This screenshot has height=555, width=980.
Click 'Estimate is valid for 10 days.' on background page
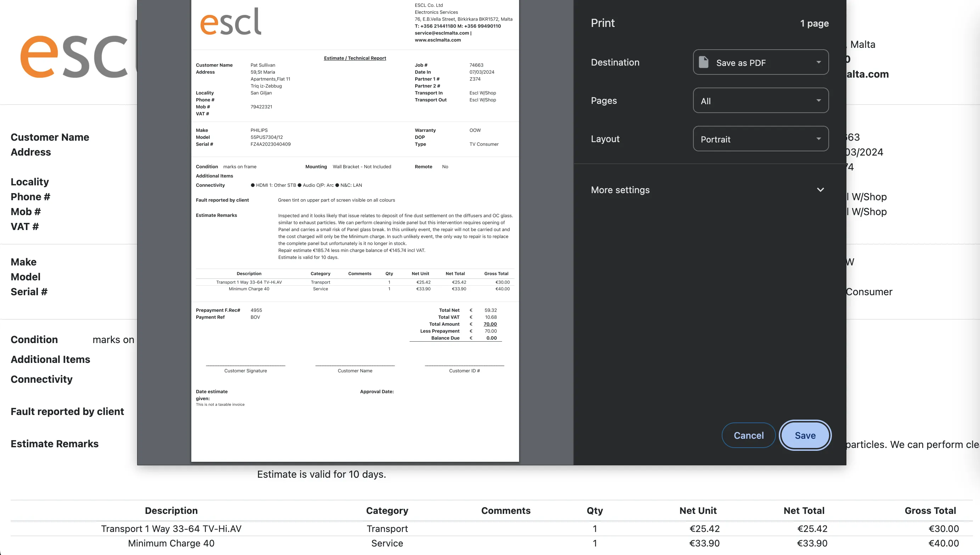pos(321,474)
